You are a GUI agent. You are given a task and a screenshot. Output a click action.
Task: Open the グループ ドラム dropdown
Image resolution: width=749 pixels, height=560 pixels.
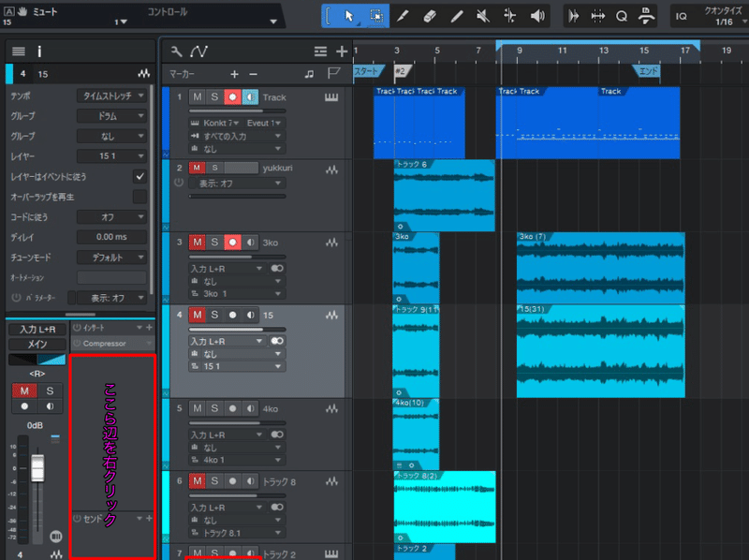tap(111, 116)
